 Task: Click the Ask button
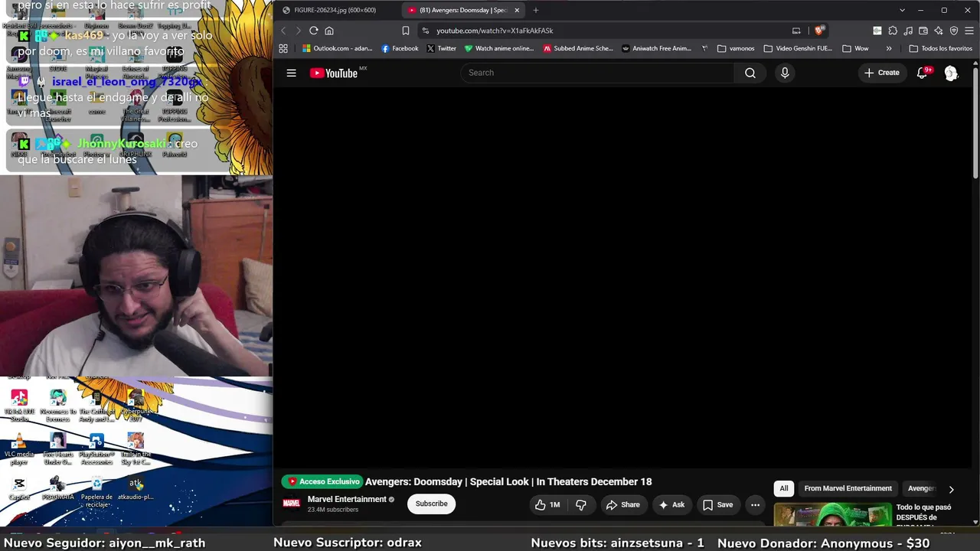click(x=671, y=504)
